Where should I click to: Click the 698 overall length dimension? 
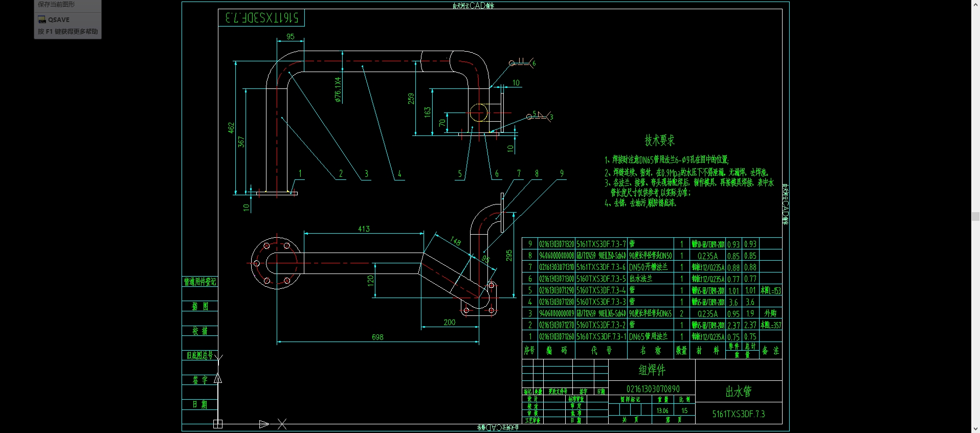(x=377, y=337)
